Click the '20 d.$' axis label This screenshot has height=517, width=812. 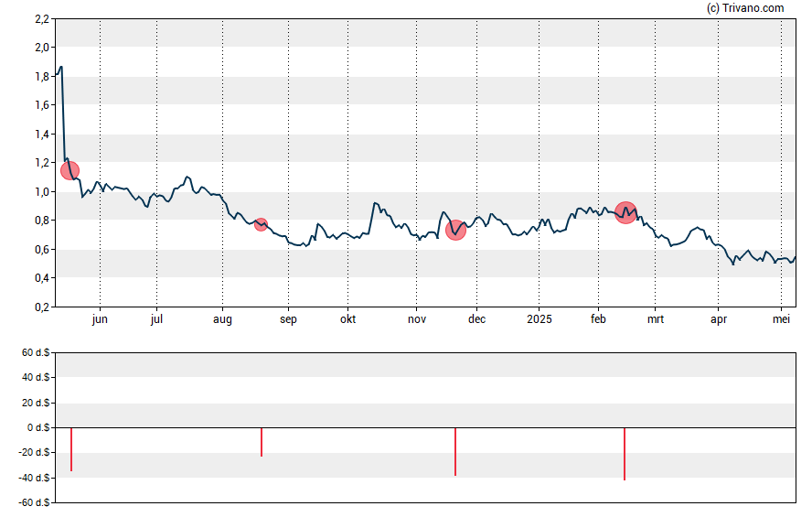coord(36,403)
